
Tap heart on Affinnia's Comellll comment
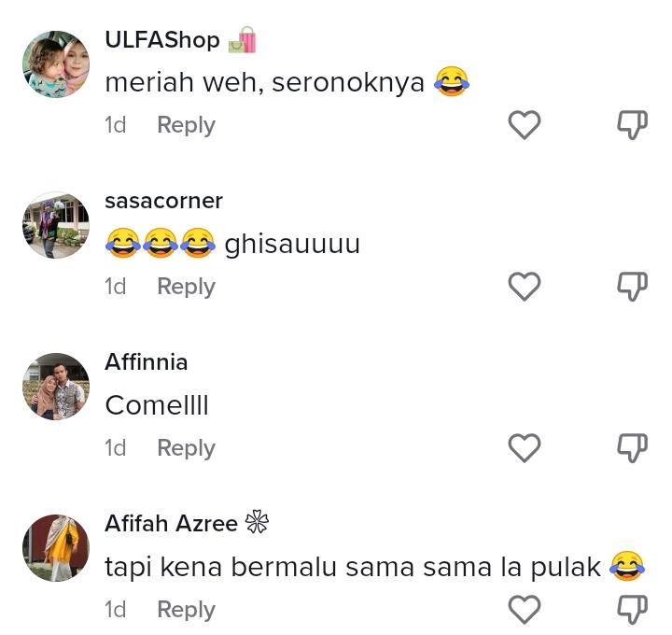click(x=525, y=448)
